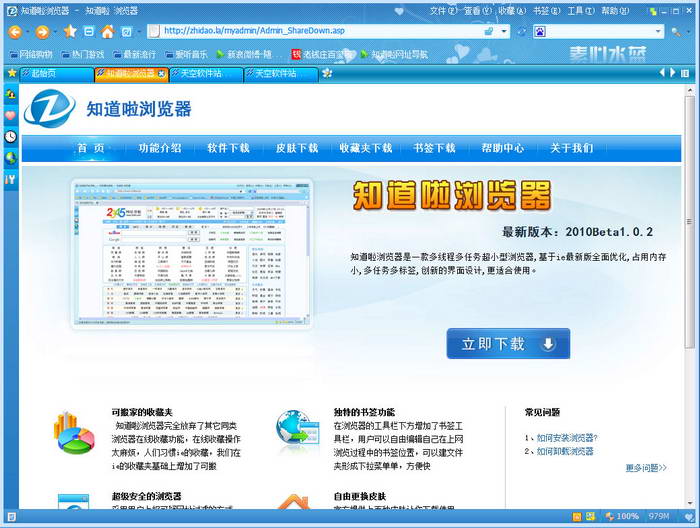Viewport: 700px width, 528px height.
Task: Go forward with the orange forward arrow
Action: pos(42,32)
